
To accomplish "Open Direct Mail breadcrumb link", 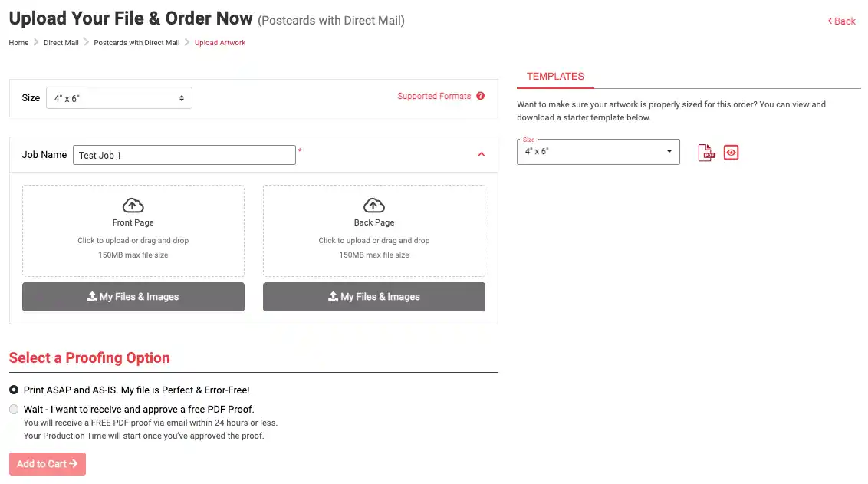I will pos(61,43).
